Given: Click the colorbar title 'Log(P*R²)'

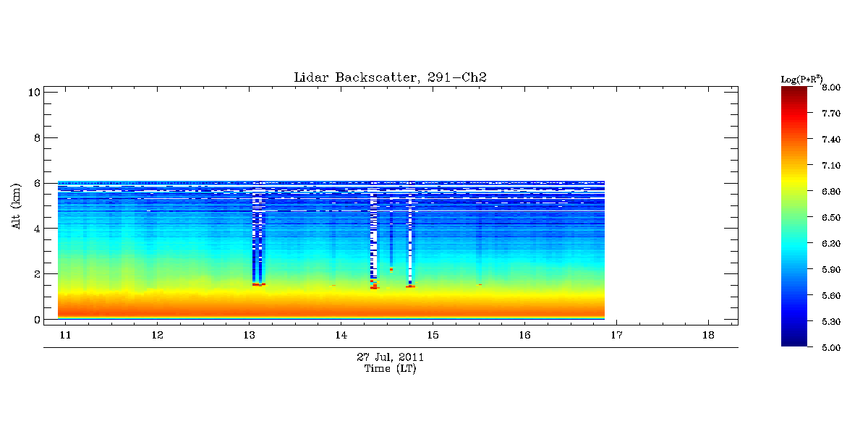Looking at the screenshot, I should (801, 78).
